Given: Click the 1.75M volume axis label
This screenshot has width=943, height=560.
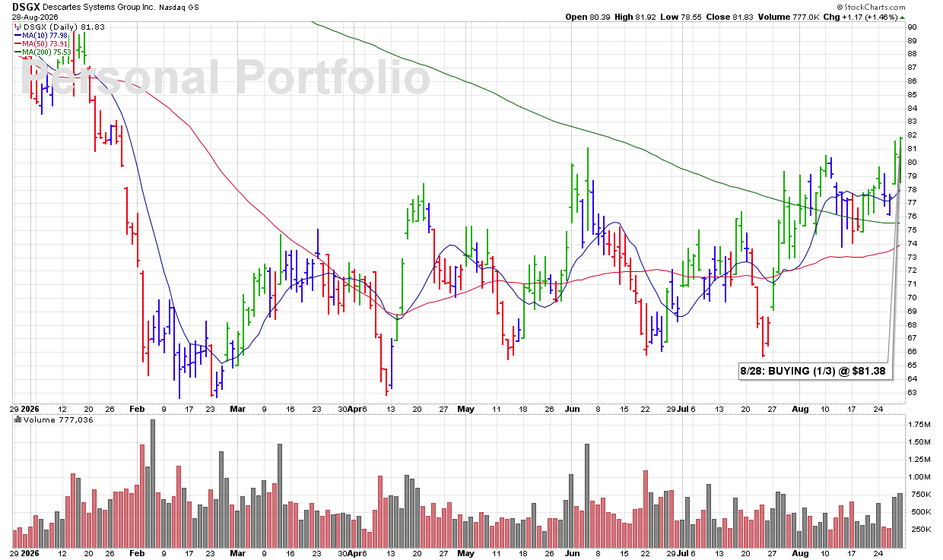Looking at the screenshot, I should pyautogui.click(x=919, y=424).
